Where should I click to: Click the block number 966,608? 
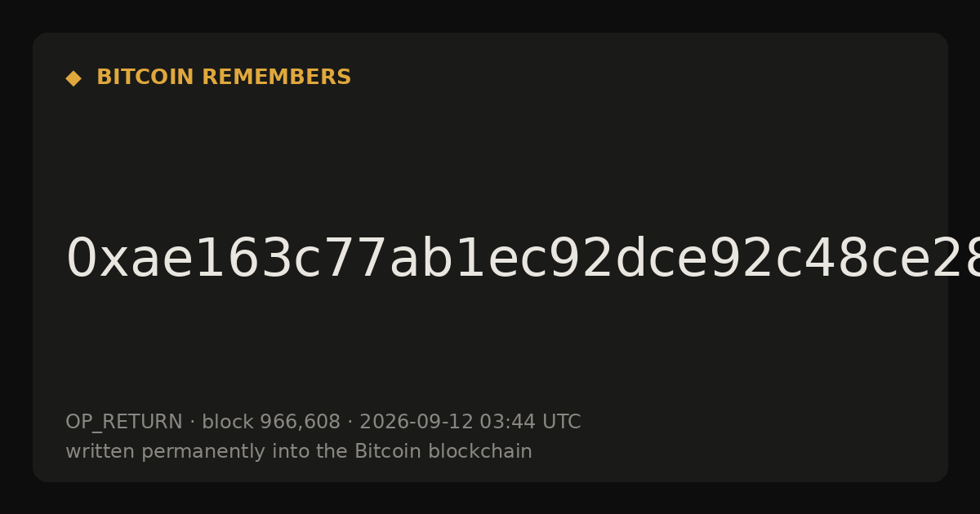300,423
